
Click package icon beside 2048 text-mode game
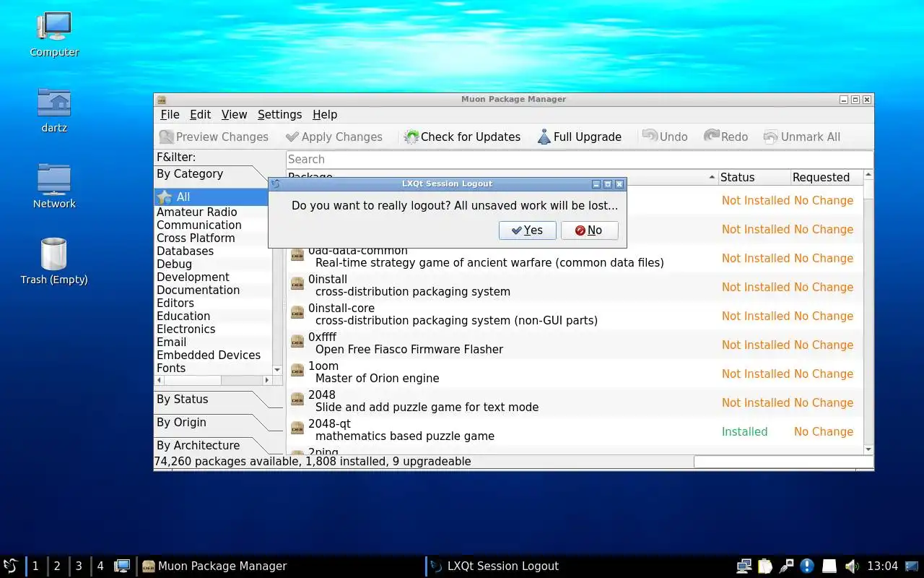pyautogui.click(x=297, y=399)
